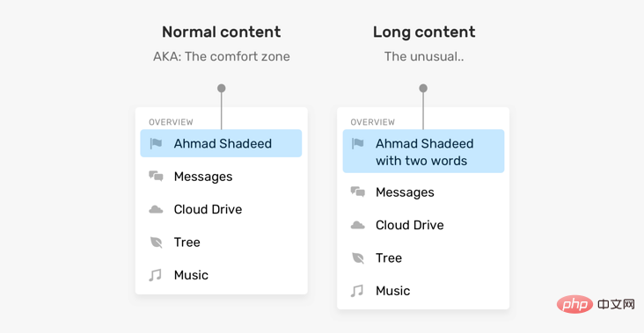
Task: Click the flag icon in right panel
Action: 358,143
